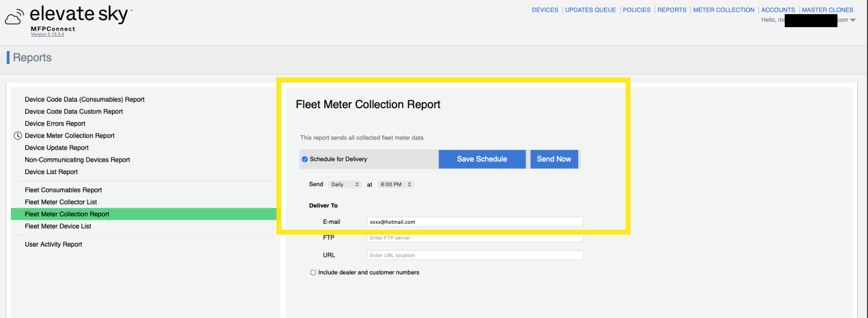
Task: Go to the DEVICES menu
Action: pyautogui.click(x=545, y=10)
